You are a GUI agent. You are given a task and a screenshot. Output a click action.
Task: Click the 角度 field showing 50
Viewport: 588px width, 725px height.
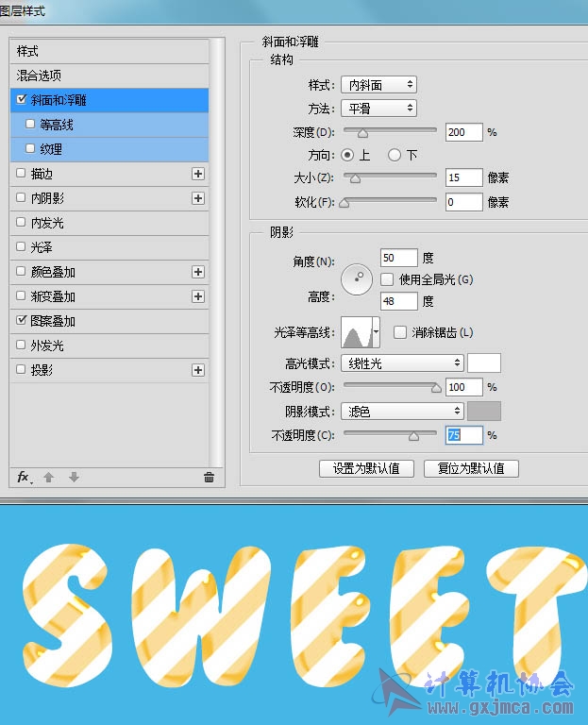tap(399, 258)
